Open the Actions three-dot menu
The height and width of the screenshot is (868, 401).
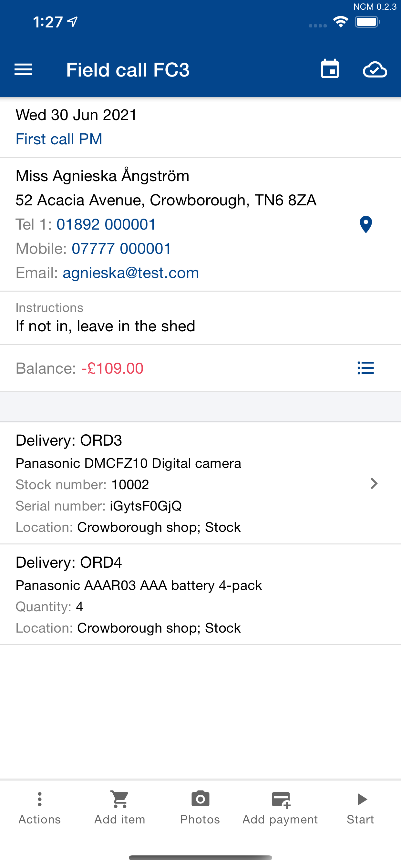(40, 808)
